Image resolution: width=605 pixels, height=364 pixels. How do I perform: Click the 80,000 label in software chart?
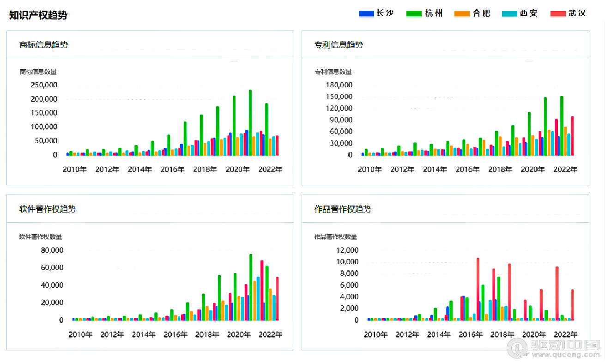point(52,250)
